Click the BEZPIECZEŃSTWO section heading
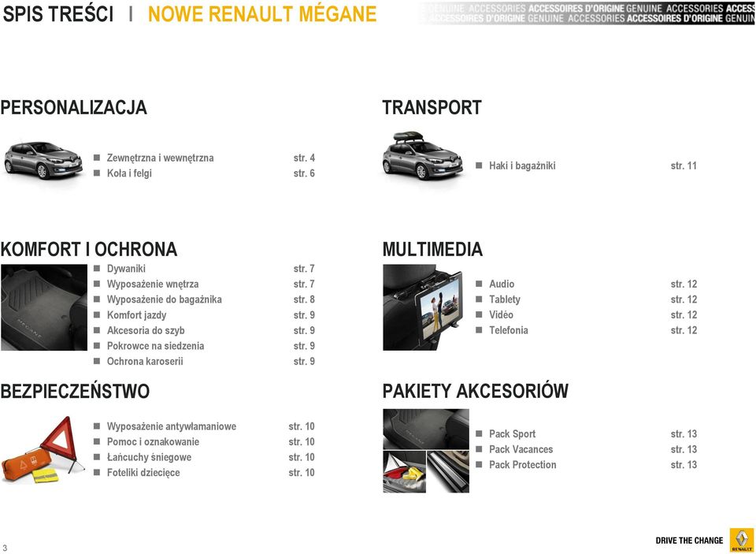This screenshot has height=554, width=756. [x=76, y=392]
